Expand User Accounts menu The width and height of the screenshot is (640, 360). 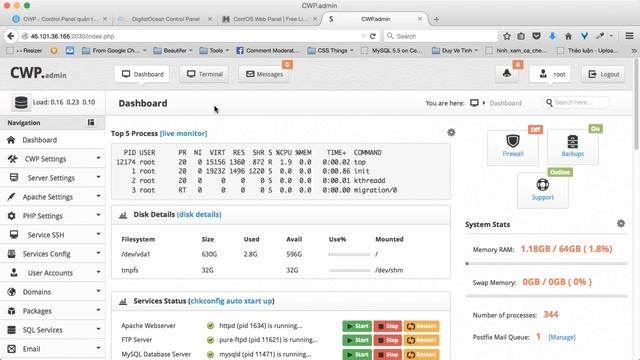53,273
